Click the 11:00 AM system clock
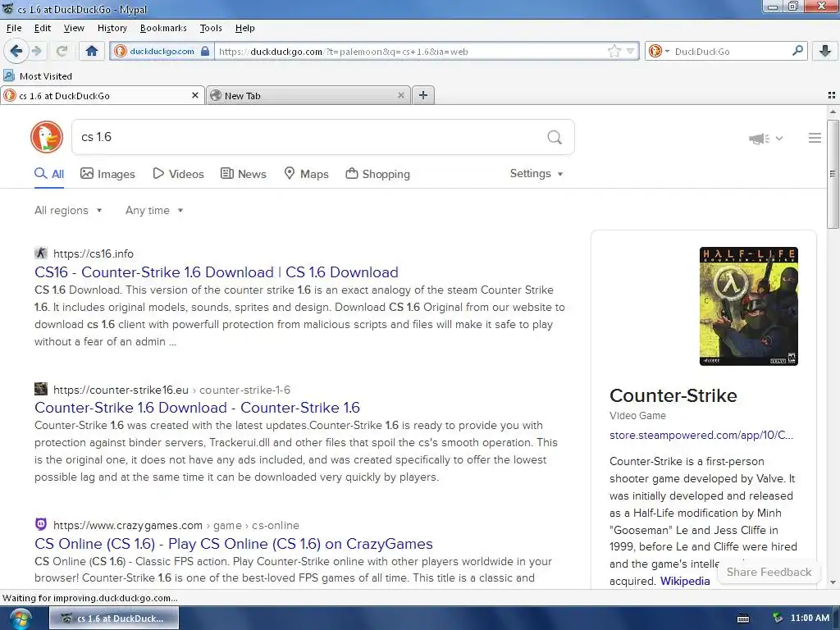Image resolution: width=840 pixels, height=630 pixels. coord(810,618)
